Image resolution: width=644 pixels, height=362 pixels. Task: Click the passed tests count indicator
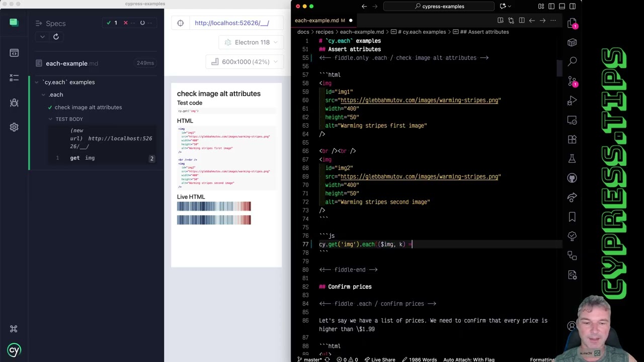pos(111,23)
